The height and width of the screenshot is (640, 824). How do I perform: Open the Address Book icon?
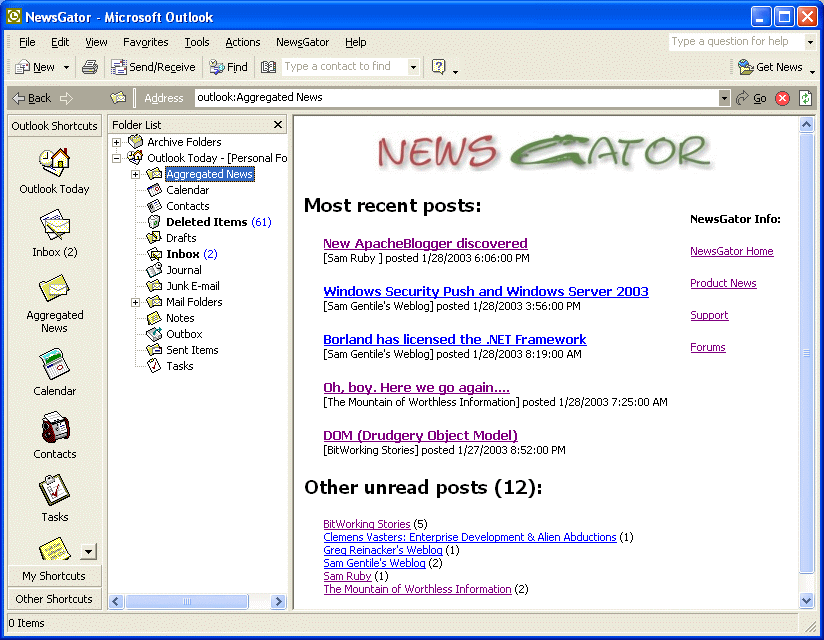(x=269, y=67)
